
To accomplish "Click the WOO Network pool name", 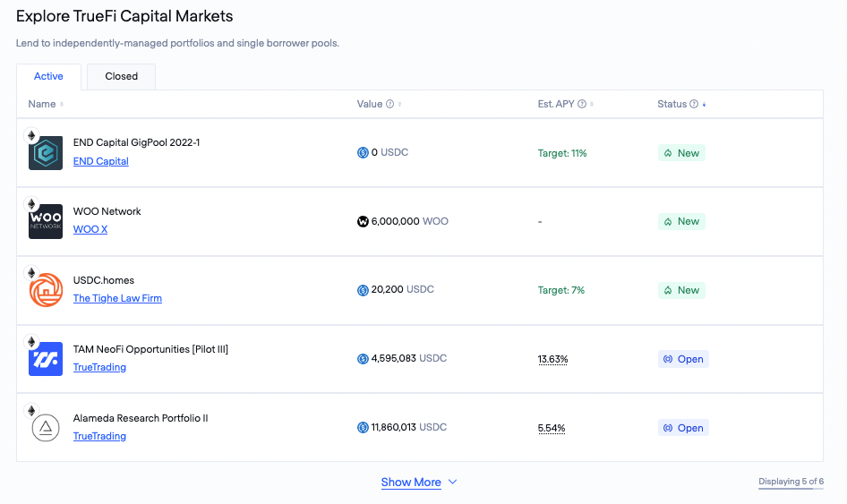I will (107, 211).
